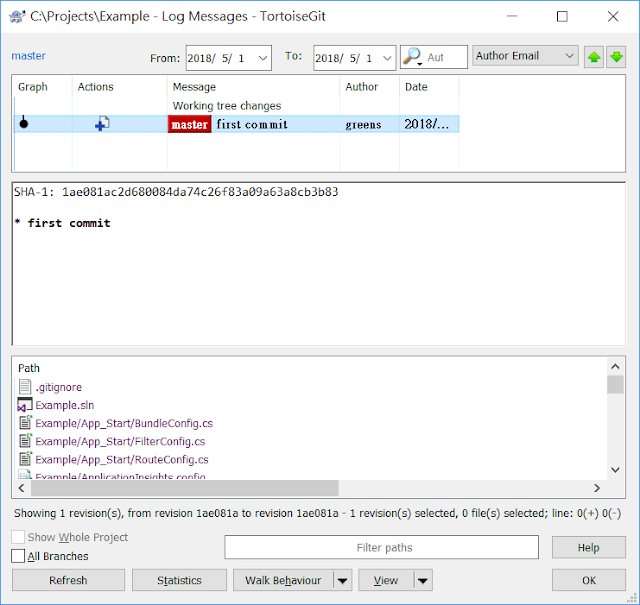
Task: Select Example/App_Start/RouteConfig.cs path
Action: click(x=122, y=459)
